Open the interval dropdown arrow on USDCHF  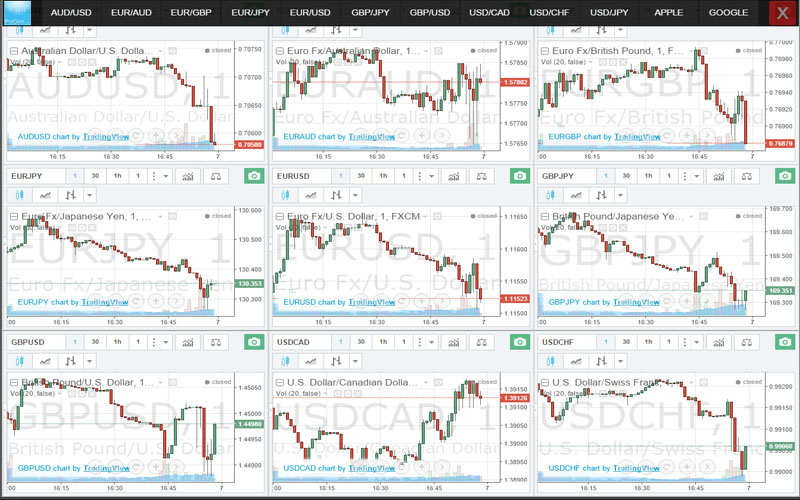click(696, 342)
